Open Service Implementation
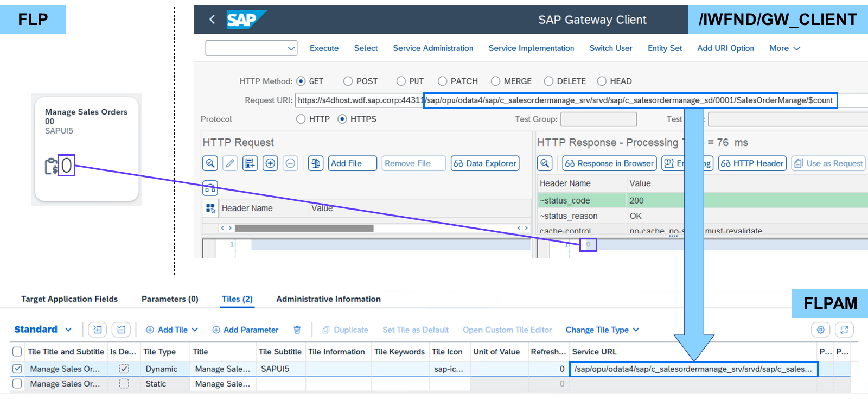Viewport: 868px width, 399px height. point(531,48)
